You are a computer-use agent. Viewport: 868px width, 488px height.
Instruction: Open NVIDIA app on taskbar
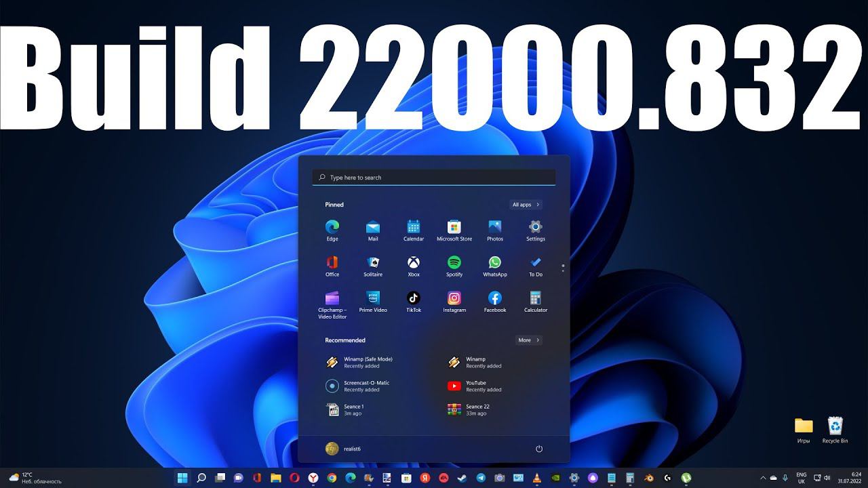pyautogui.click(x=555, y=478)
